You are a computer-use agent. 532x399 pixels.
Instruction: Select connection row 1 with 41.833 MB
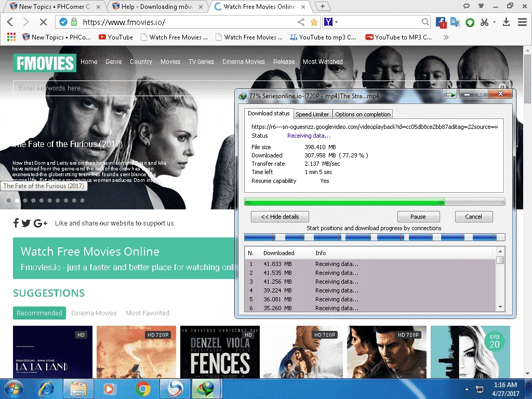tap(370, 264)
